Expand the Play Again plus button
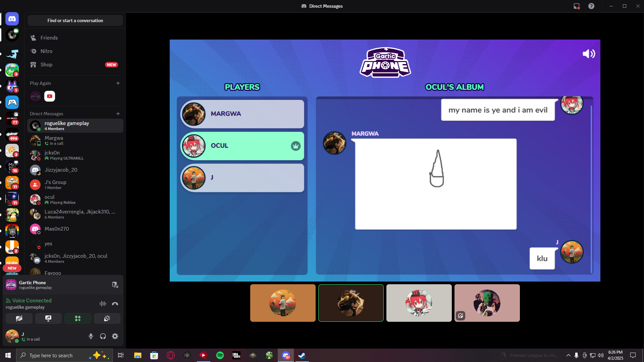Viewport: 644px width, 362px height. pos(118,83)
